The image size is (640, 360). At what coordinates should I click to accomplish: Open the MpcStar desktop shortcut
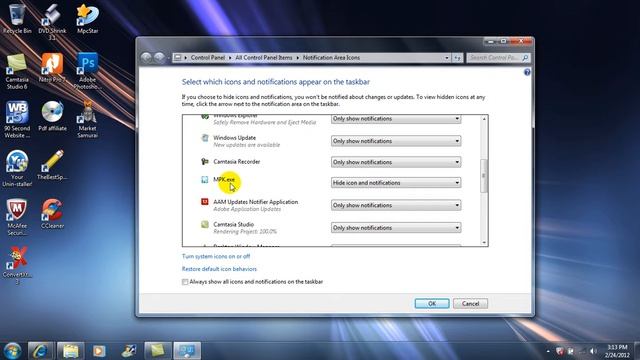(x=87, y=18)
